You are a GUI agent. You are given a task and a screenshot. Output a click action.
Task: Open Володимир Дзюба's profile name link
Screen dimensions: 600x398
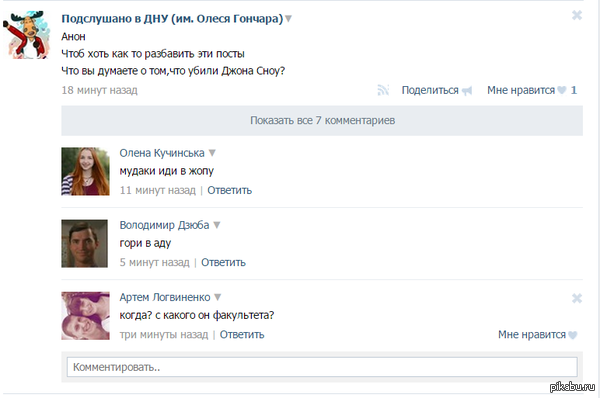164,225
